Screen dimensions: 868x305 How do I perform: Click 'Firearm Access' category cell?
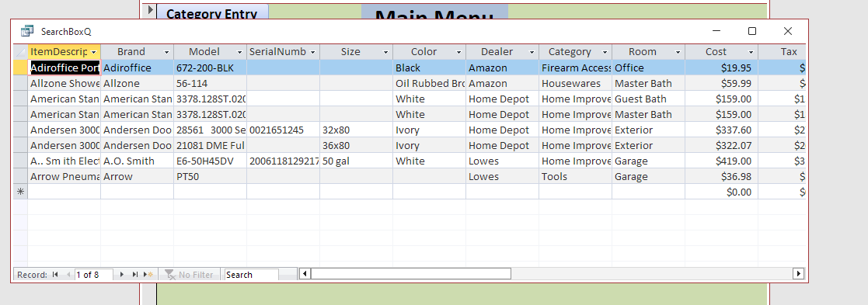click(575, 68)
